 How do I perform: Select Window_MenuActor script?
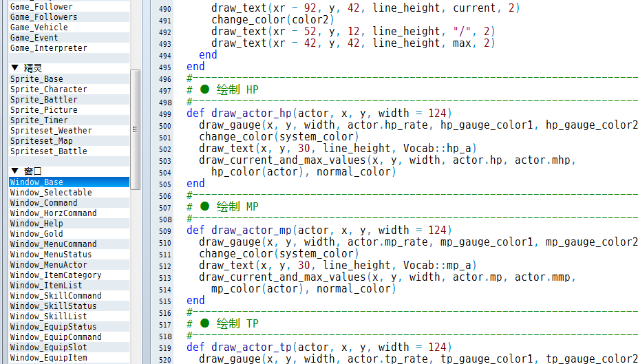[70, 265]
